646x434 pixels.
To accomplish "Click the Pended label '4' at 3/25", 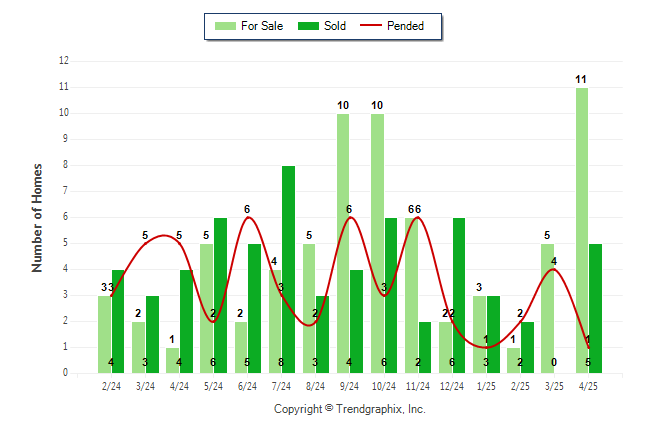I will (554, 261).
